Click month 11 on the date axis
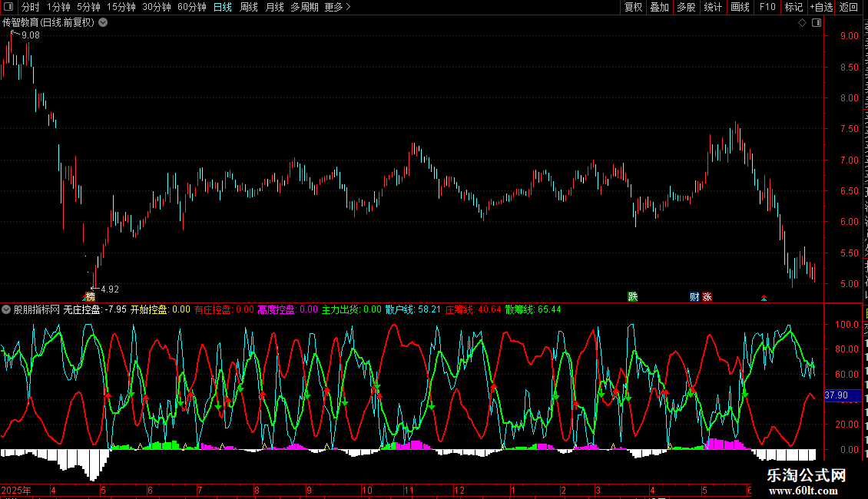Image resolution: width=868 pixels, height=499 pixels. (409, 490)
